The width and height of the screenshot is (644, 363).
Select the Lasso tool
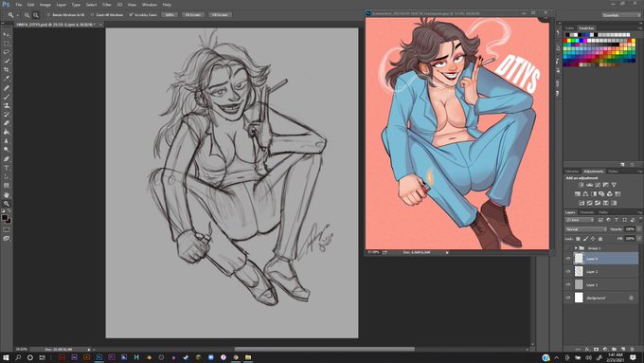[7, 52]
